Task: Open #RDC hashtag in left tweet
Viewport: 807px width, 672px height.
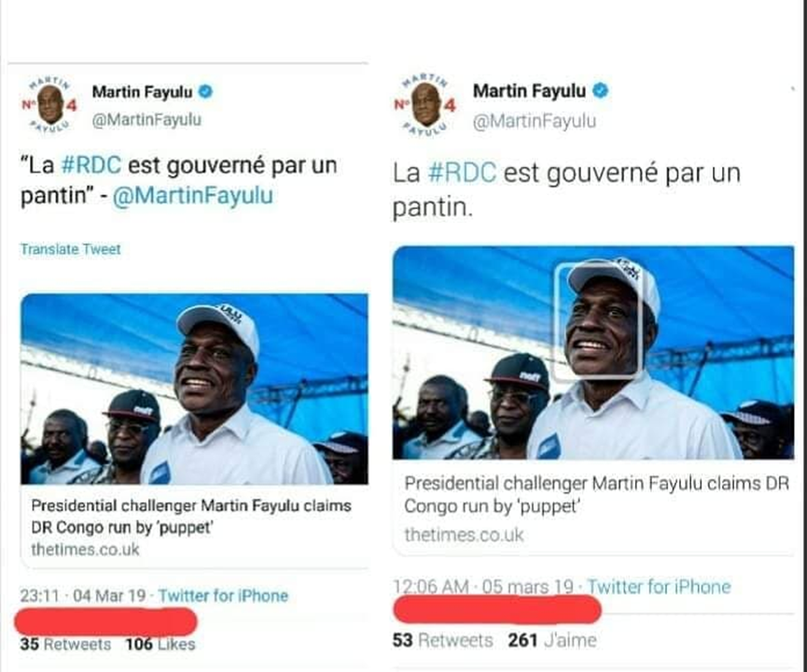Action: point(91,165)
